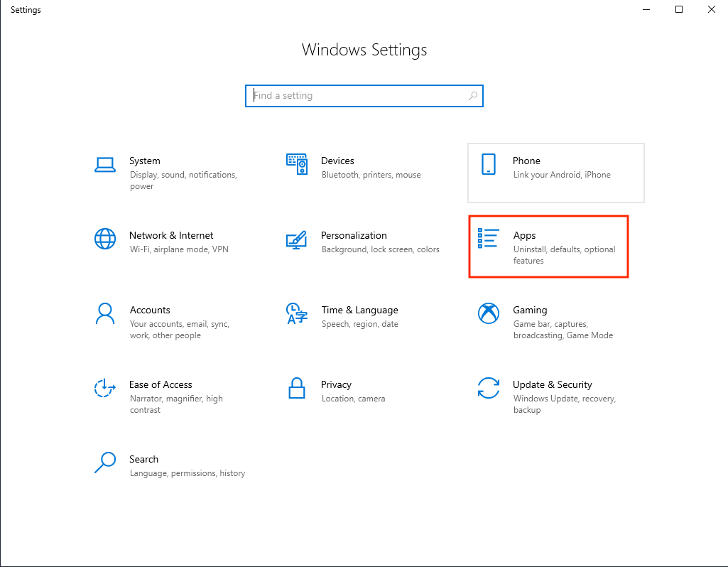The height and width of the screenshot is (567, 728).
Task: Click the search magnifier icon
Action: 473,95
